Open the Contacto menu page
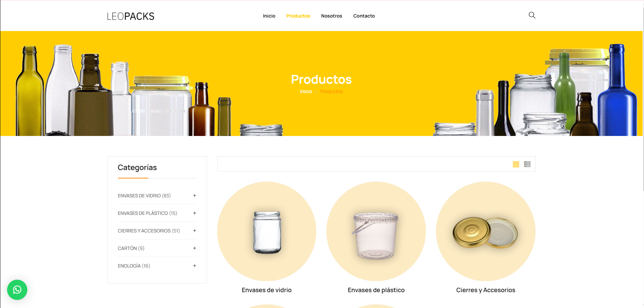The image size is (644, 308). point(364,16)
